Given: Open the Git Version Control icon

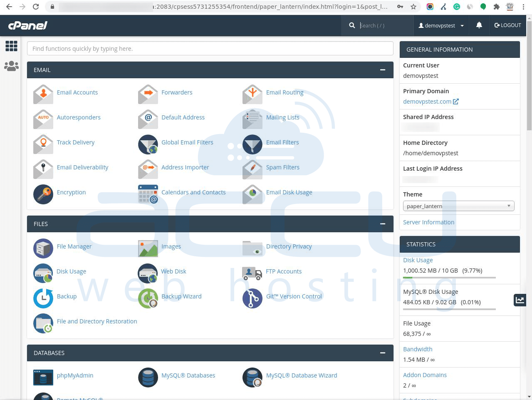Looking at the screenshot, I should pyautogui.click(x=252, y=298).
